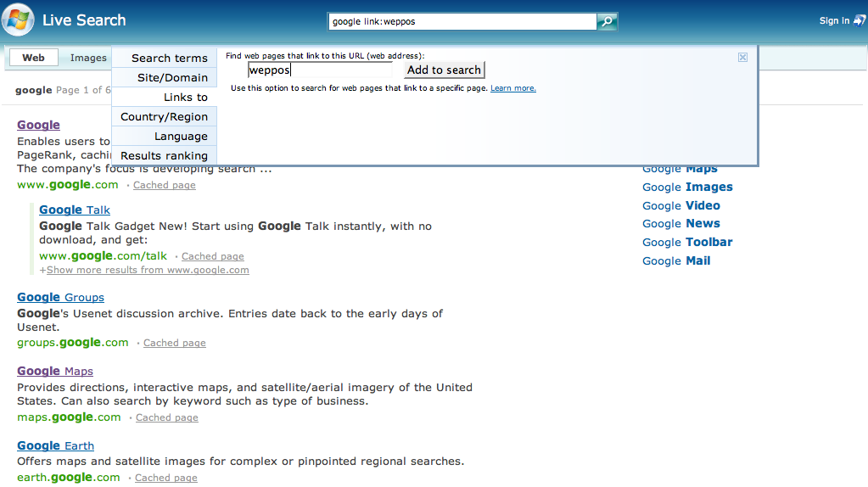The height and width of the screenshot is (487, 868).
Task: Open the Google Maps result title
Action: point(55,371)
